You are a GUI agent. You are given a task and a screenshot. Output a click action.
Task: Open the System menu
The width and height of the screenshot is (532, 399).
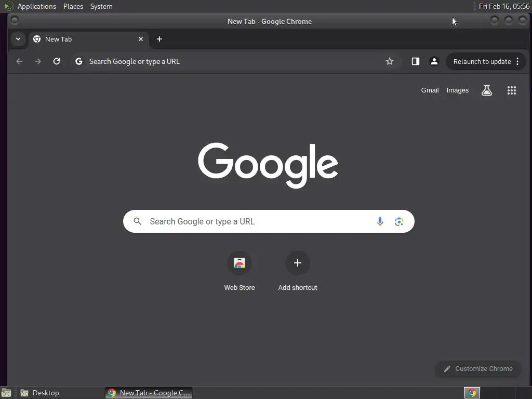click(101, 6)
